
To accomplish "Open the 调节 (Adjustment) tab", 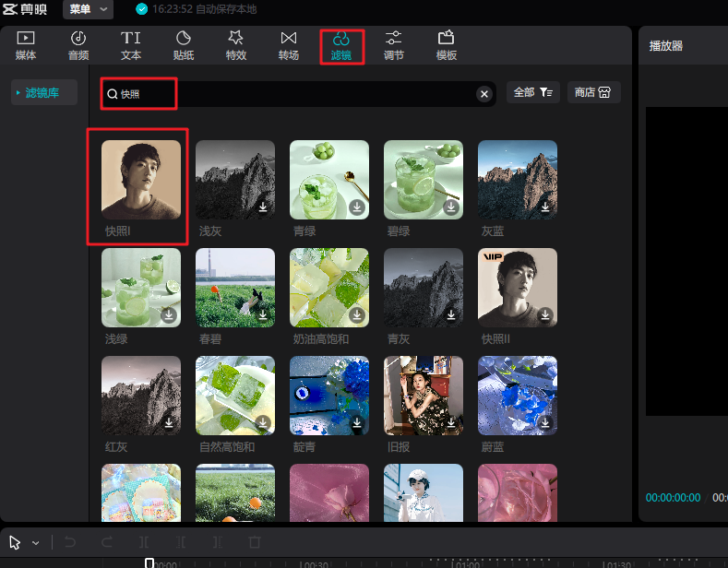I will 394,45.
